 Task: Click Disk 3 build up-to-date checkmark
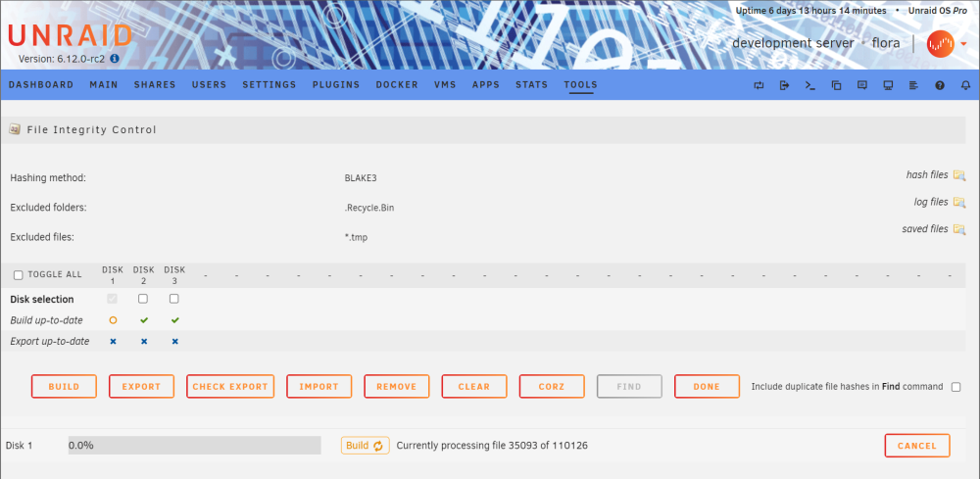point(175,320)
